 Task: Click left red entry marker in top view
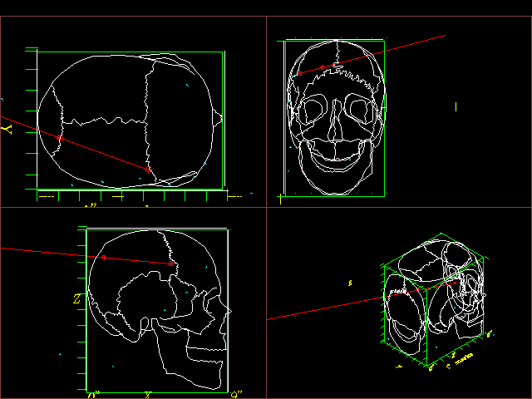[59, 137]
